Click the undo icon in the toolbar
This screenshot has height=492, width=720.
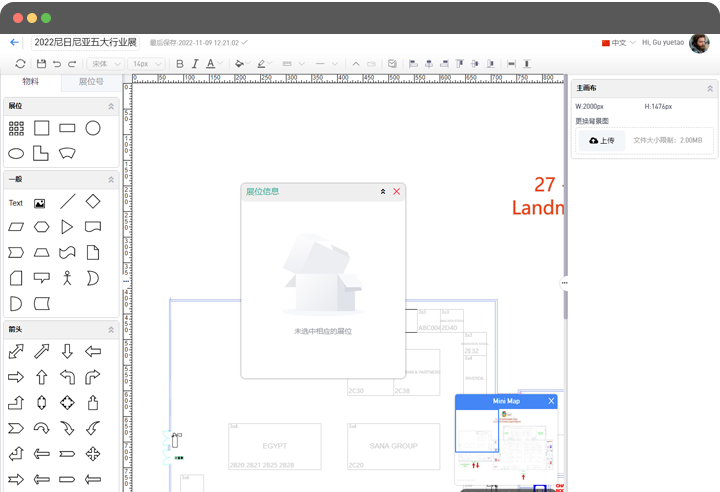56,64
